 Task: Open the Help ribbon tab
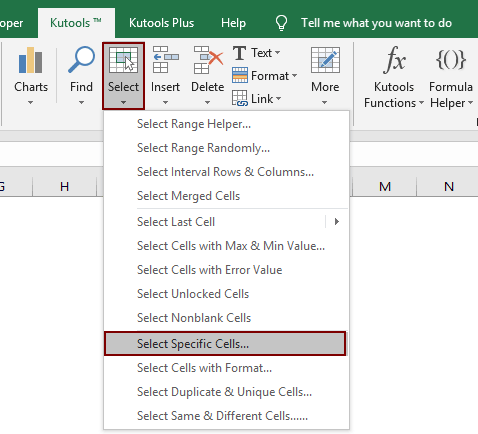[233, 23]
